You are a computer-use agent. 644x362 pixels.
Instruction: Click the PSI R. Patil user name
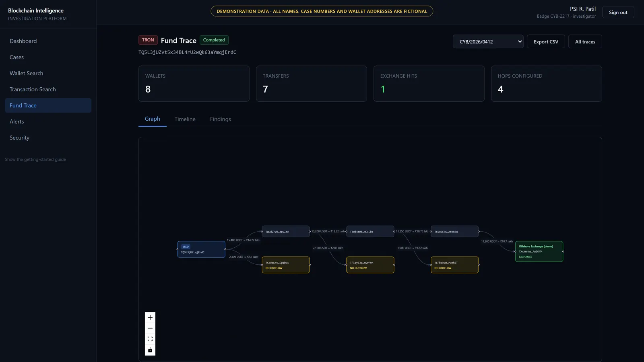pos(582,9)
